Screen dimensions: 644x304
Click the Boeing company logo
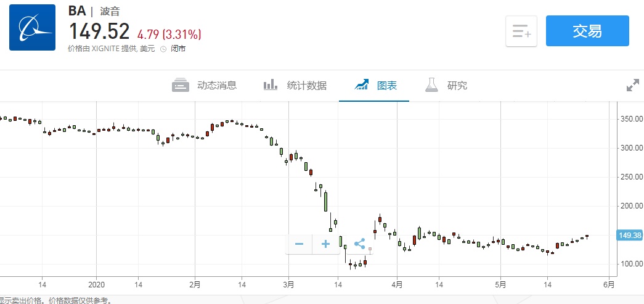click(x=32, y=27)
